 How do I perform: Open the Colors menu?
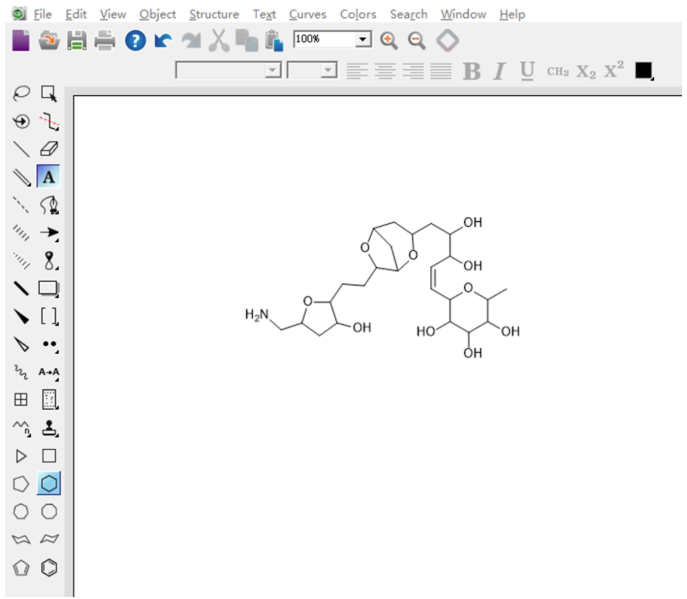[358, 14]
